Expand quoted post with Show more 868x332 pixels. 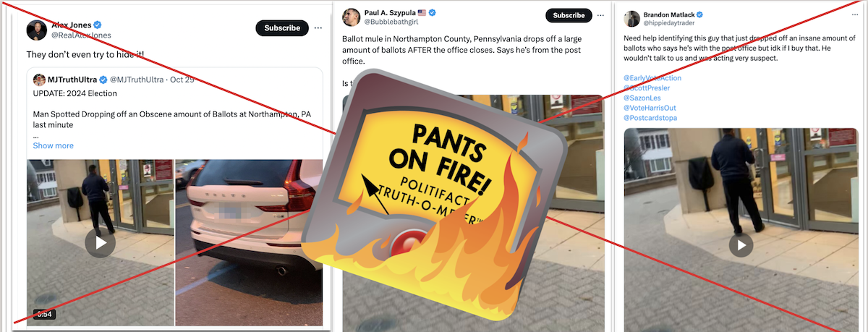(53, 145)
